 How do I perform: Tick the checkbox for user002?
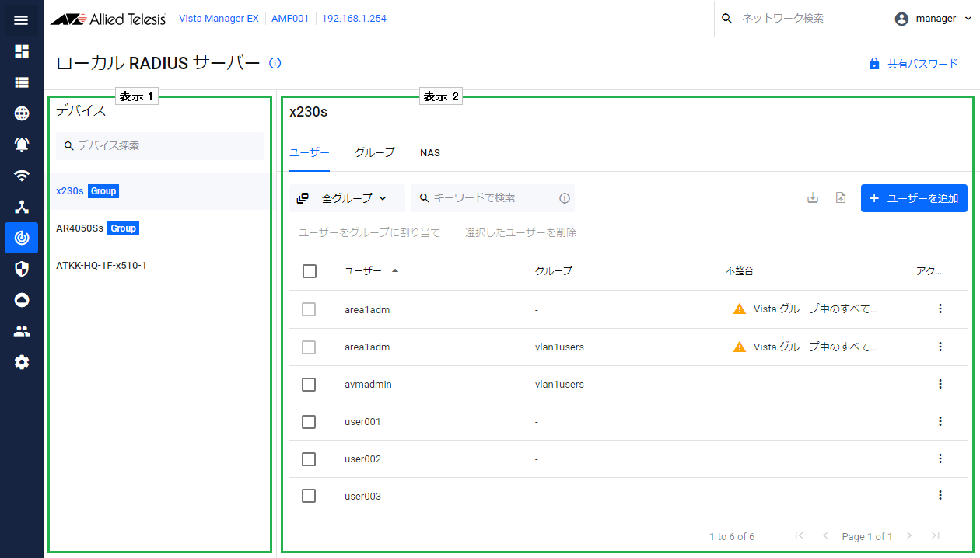click(309, 459)
